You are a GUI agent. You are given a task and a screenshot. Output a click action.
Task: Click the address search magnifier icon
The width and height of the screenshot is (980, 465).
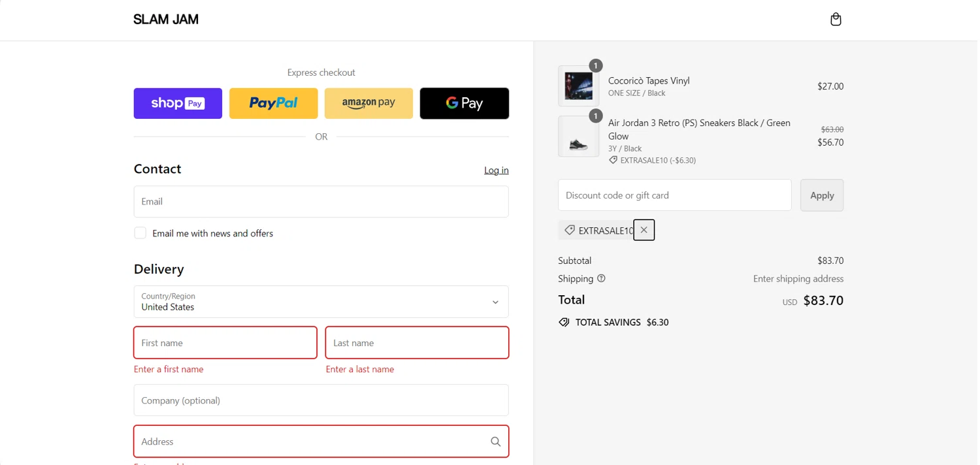pyautogui.click(x=495, y=441)
